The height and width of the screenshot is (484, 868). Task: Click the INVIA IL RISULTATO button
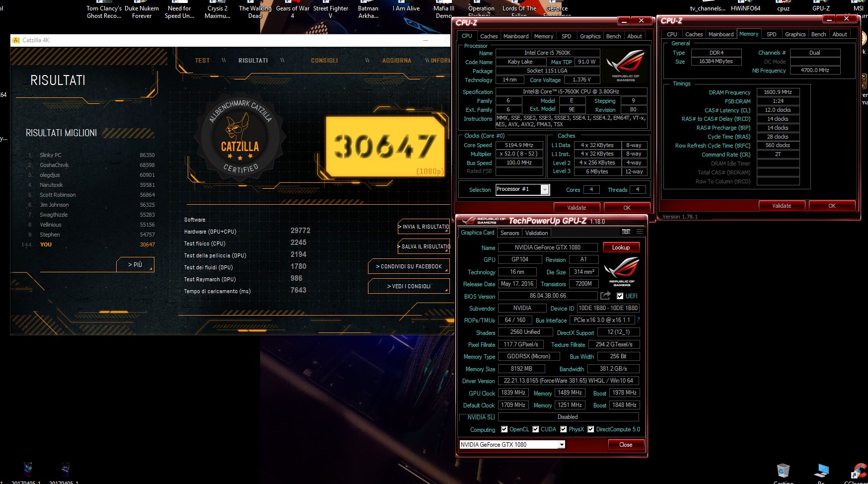click(x=424, y=227)
